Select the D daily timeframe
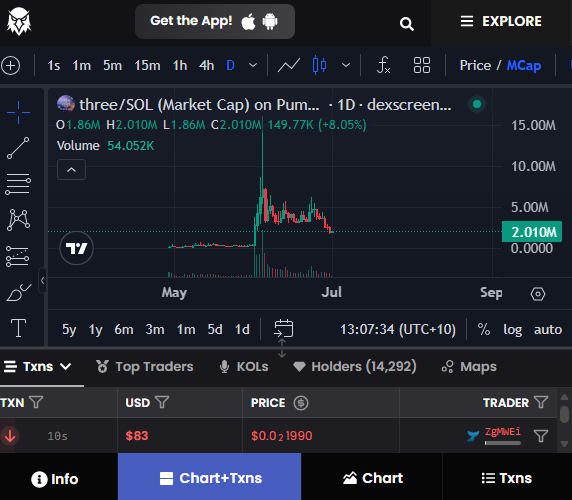The image size is (572, 500). pyautogui.click(x=230, y=66)
